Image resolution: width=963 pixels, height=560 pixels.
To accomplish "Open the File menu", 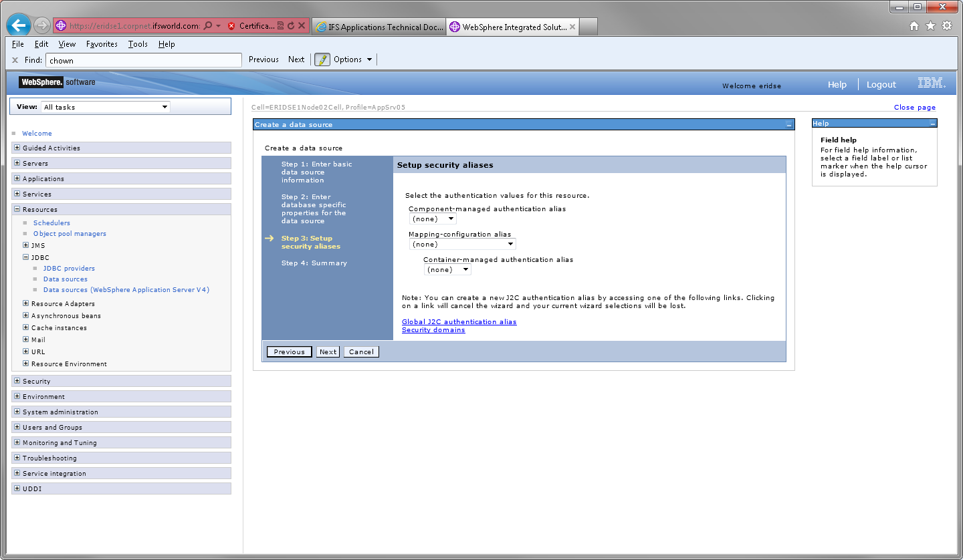I will 18,44.
